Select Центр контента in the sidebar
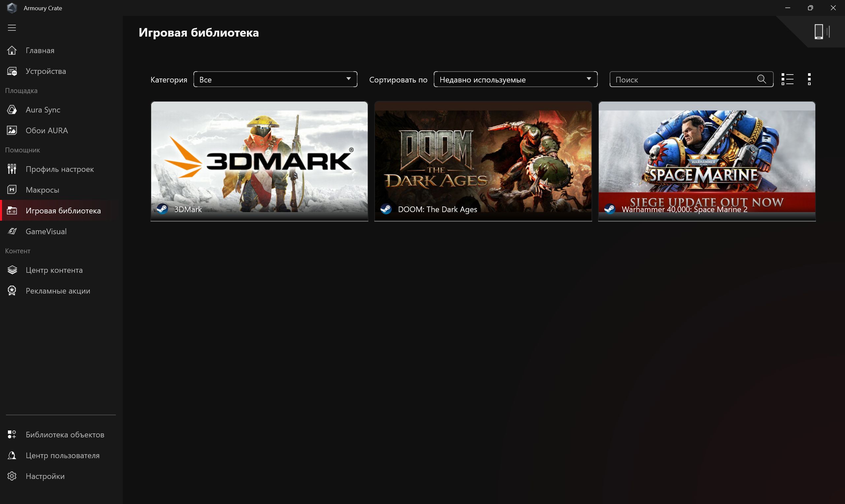 click(x=54, y=270)
